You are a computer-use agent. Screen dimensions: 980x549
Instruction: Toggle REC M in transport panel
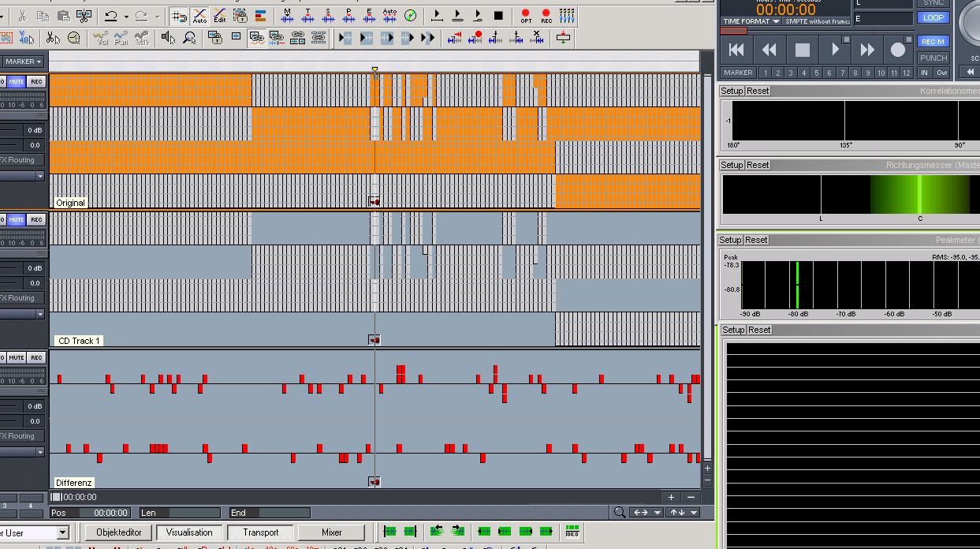tap(933, 42)
